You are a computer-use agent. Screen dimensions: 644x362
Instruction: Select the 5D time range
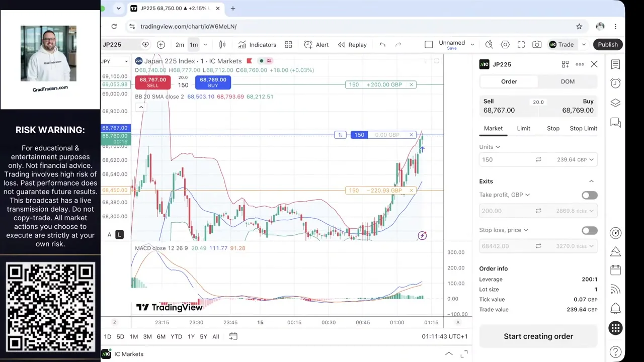pyautogui.click(x=120, y=336)
